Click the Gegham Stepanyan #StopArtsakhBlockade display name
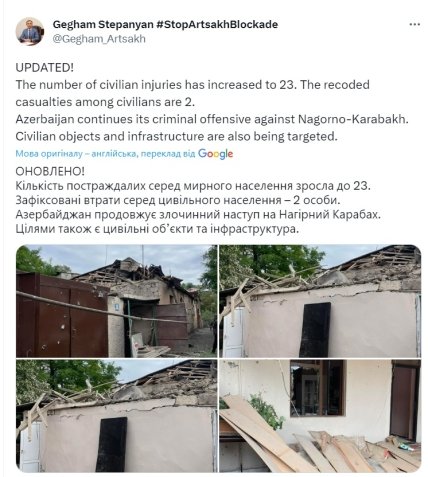This screenshot has height=477, width=428. [x=165, y=24]
